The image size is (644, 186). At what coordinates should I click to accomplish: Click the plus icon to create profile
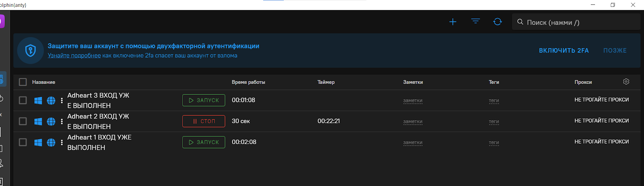453,22
